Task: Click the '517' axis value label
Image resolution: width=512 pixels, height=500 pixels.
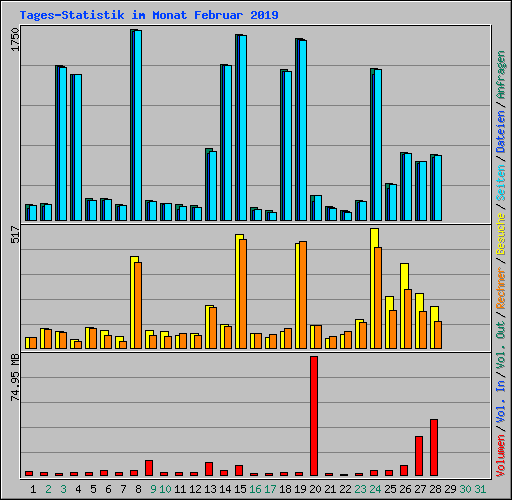Action: pos(15,234)
